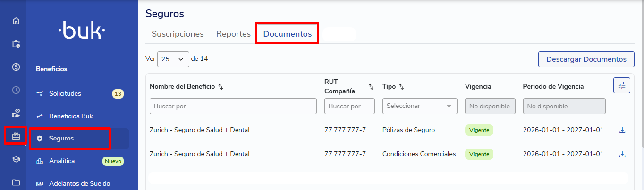Open the clipboard tasks sidebar icon
This screenshot has height=190, width=644.
point(16,44)
